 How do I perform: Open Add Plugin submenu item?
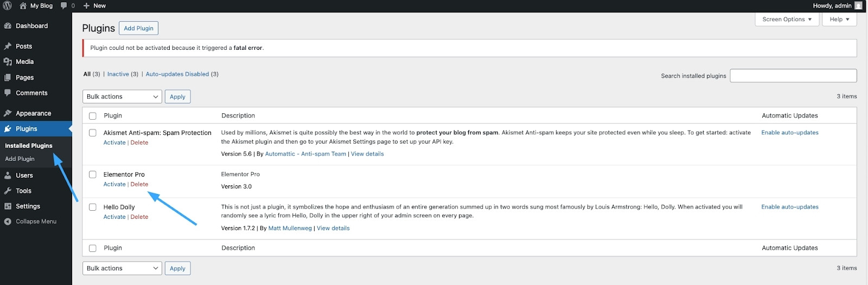coord(20,159)
